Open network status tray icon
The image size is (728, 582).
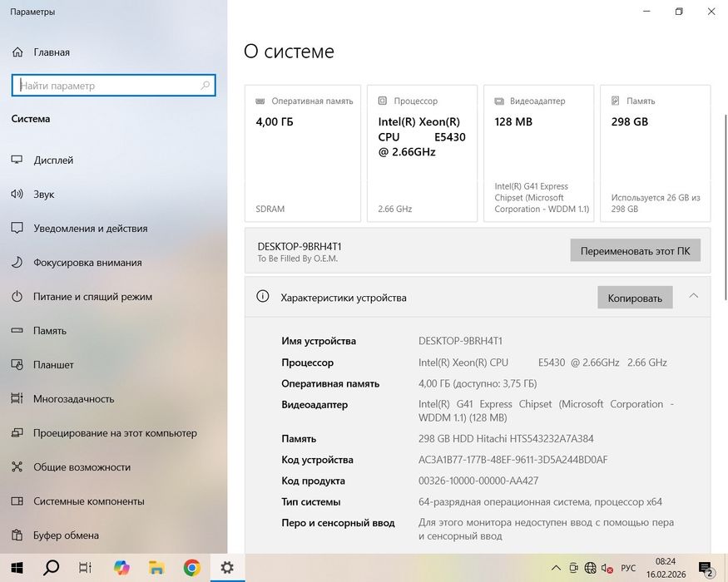(x=590, y=568)
